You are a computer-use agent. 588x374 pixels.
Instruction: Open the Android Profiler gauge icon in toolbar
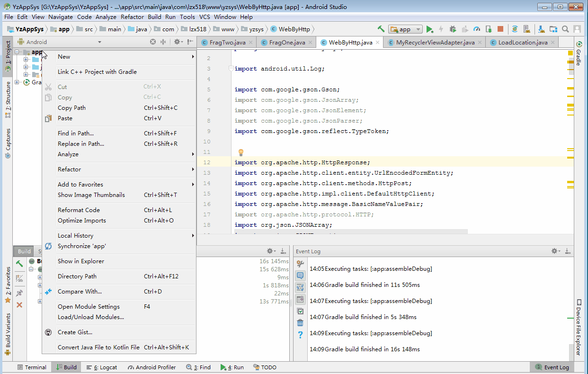coord(477,29)
